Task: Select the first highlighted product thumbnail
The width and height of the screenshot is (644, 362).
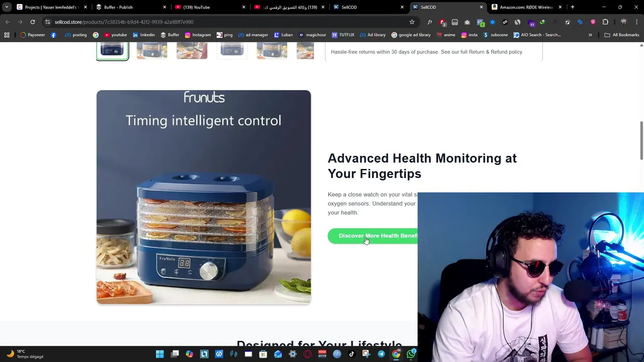Action: point(112,51)
